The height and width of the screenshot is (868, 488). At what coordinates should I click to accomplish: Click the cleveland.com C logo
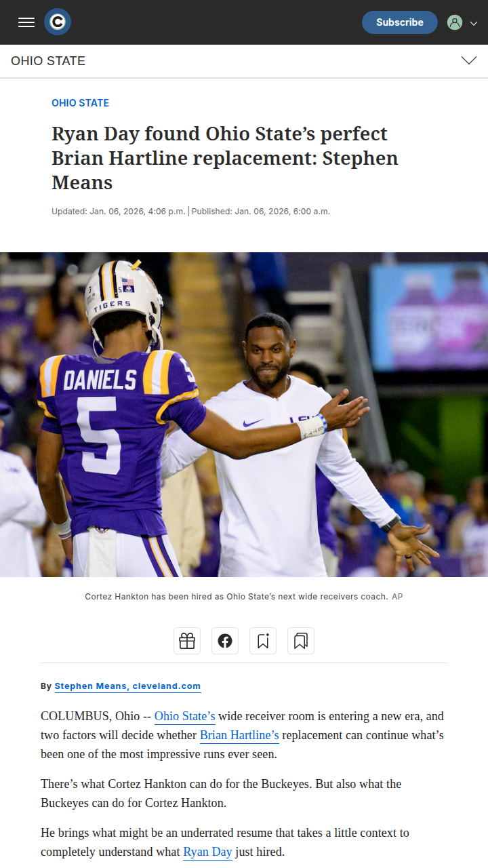pos(58,22)
